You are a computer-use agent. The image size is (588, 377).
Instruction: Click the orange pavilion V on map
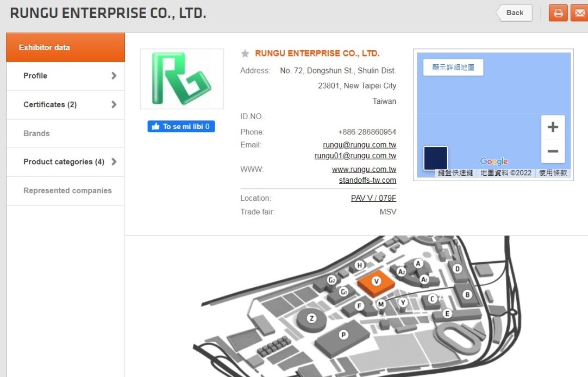click(376, 282)
